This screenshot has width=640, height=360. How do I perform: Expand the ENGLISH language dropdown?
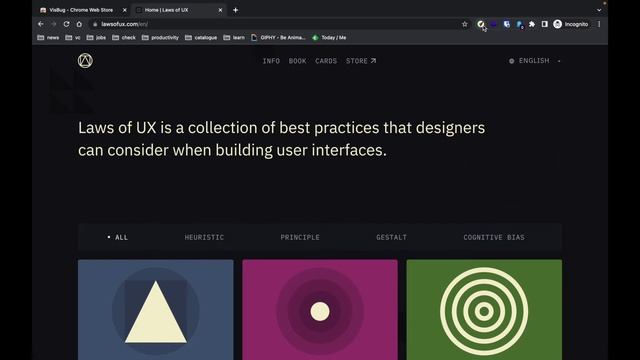[x=535, y=61]
